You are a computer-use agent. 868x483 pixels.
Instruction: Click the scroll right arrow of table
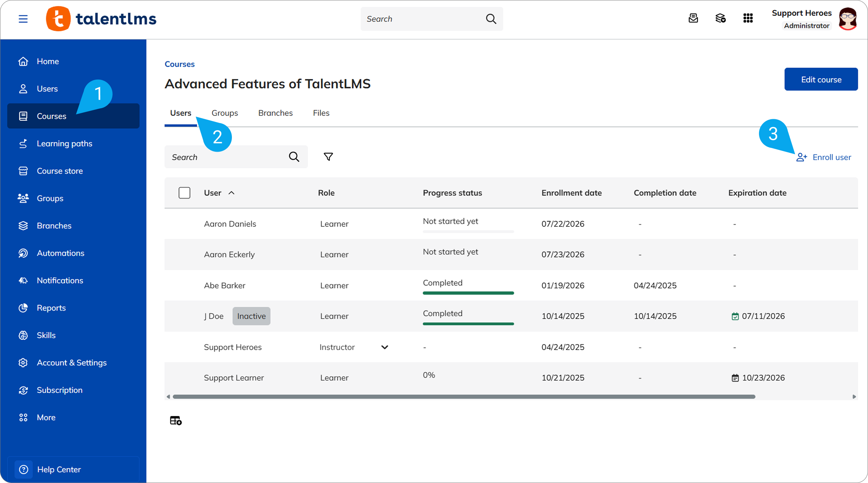coord(854,397)
